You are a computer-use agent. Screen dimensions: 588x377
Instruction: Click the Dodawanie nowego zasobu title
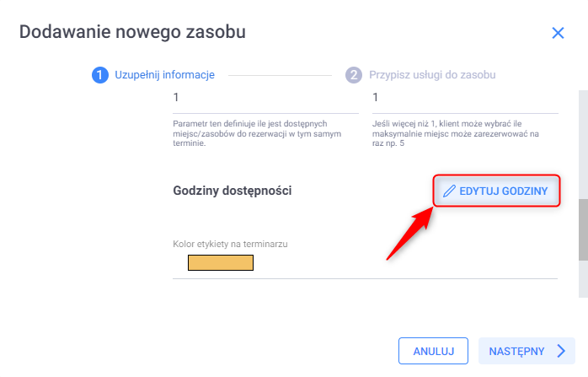(x=132, y=33)
